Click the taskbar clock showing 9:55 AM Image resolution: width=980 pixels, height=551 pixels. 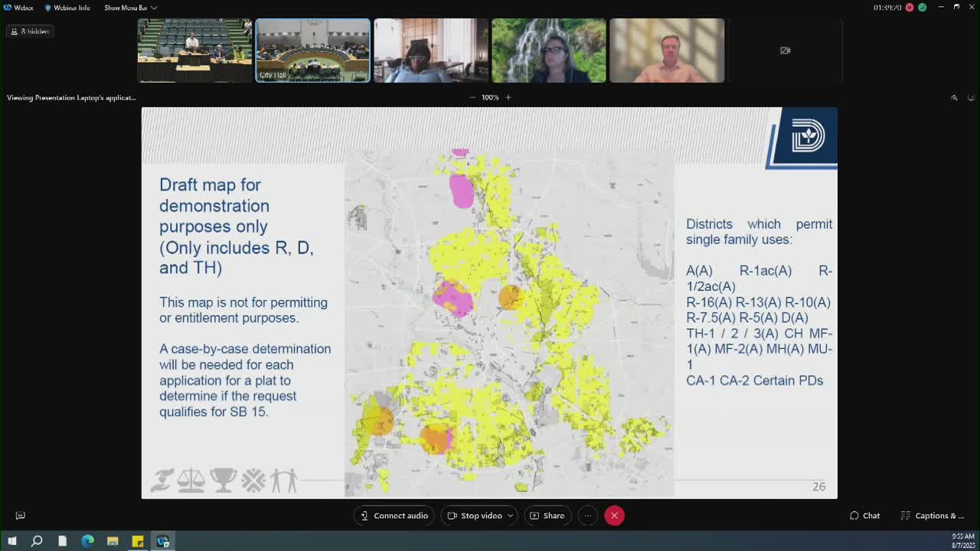tap(963, 541)
